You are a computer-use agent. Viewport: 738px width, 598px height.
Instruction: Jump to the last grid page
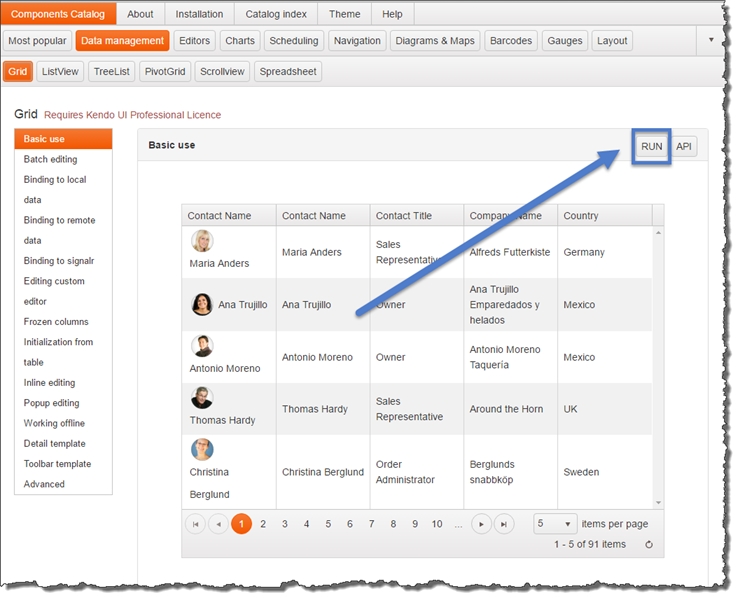(x=504, y=524)
